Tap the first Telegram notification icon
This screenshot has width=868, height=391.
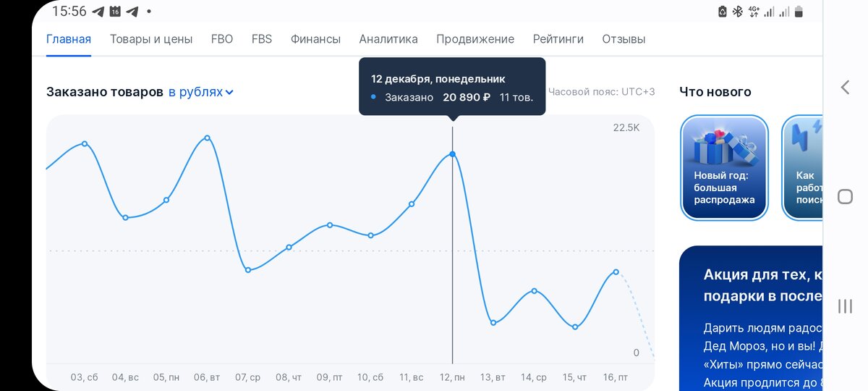click(98, 12)
